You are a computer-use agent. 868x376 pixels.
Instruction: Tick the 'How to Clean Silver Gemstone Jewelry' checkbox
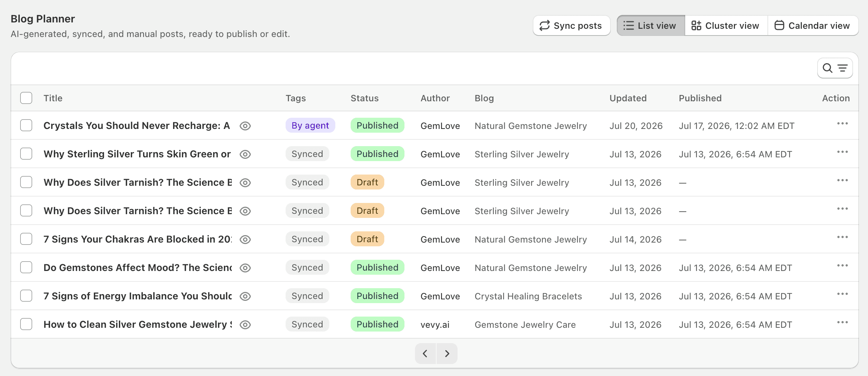tap(26, 324)
